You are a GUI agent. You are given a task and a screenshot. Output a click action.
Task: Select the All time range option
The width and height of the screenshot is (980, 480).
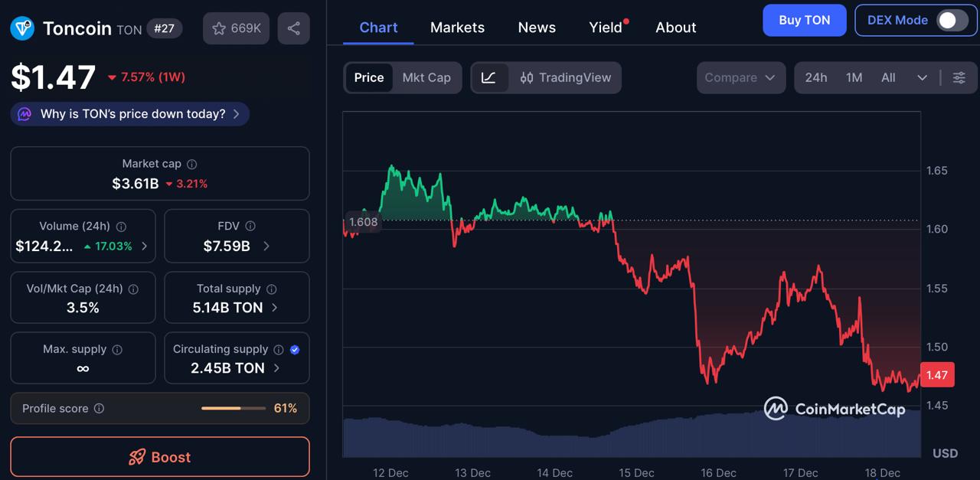(887, 77)
